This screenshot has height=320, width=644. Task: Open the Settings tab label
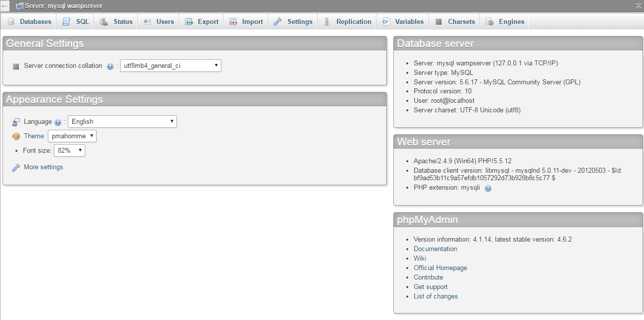point(300,21)
